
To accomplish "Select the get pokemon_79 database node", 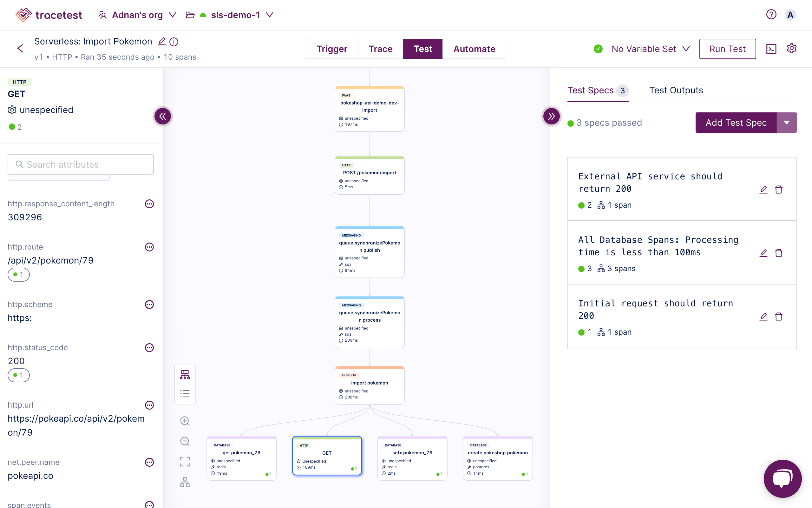I will (x=241, y=458).
